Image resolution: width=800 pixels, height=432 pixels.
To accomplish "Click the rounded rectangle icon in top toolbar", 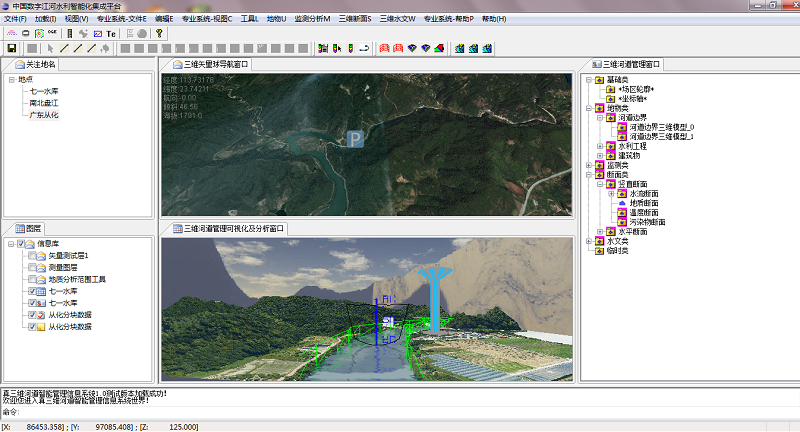I will [x=26, y=34].
